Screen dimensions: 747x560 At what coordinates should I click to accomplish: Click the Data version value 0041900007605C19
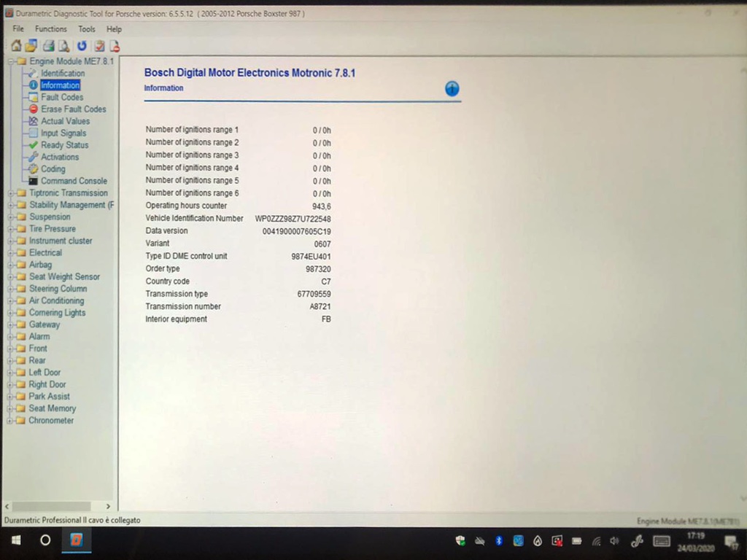pos(297,231)
